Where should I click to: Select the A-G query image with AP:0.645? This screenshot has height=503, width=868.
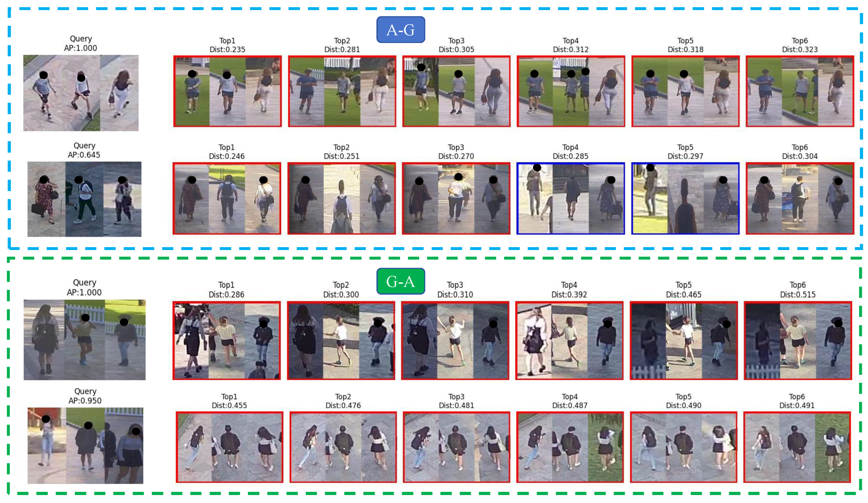[84, 199]
